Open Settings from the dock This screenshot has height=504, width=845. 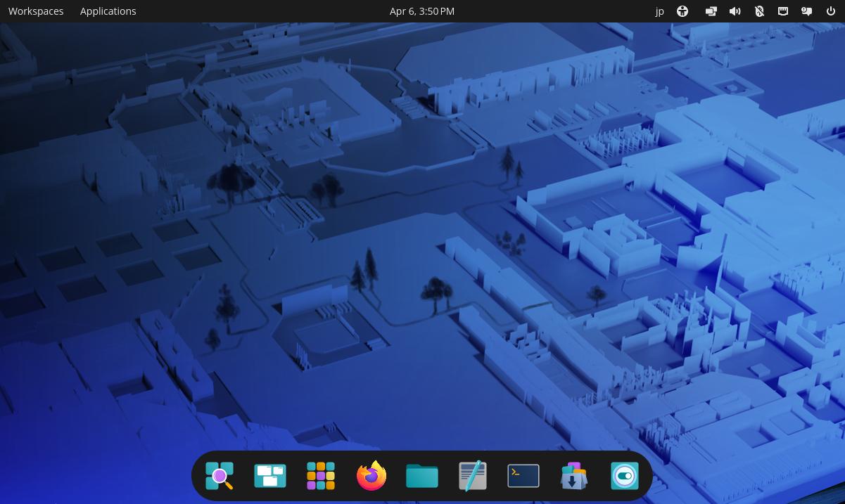(625, 476)
